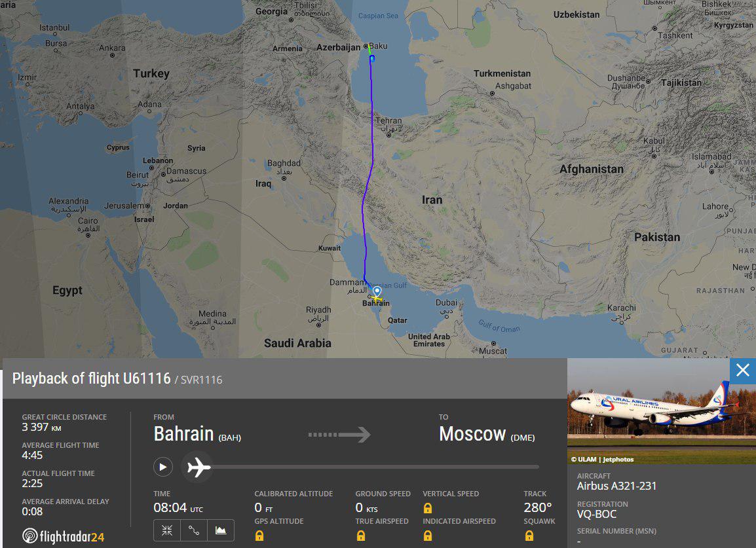
Task: Click the indicated airspeed lock icon
Action: [x=428, y=536]
